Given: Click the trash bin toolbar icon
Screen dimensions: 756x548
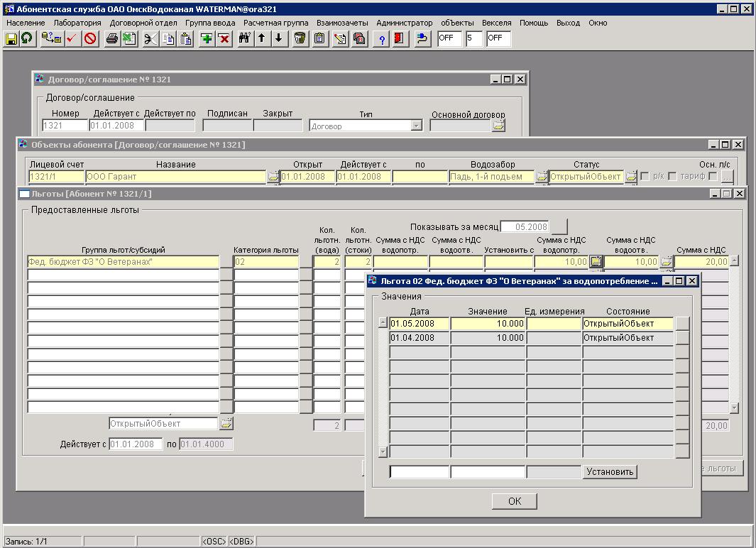Looking at the screenshot, I should point(300,39).
